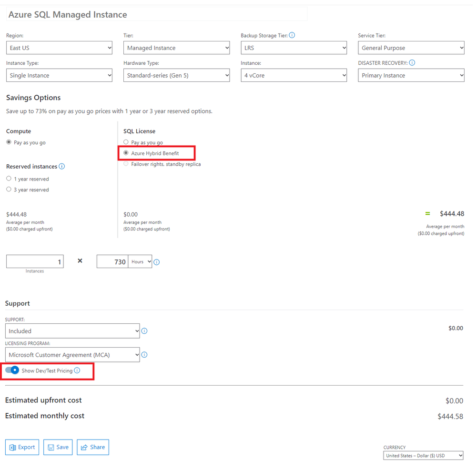Open Reserved instances info icon
Screen dimensions: 476x470
click(x=61, y=166)
